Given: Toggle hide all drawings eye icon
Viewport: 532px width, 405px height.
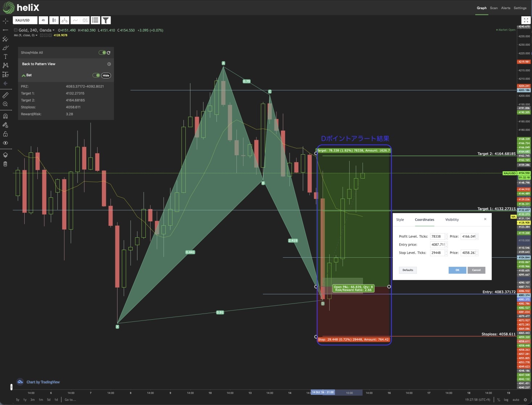Looking at the screenshot, I should [5, 143].
